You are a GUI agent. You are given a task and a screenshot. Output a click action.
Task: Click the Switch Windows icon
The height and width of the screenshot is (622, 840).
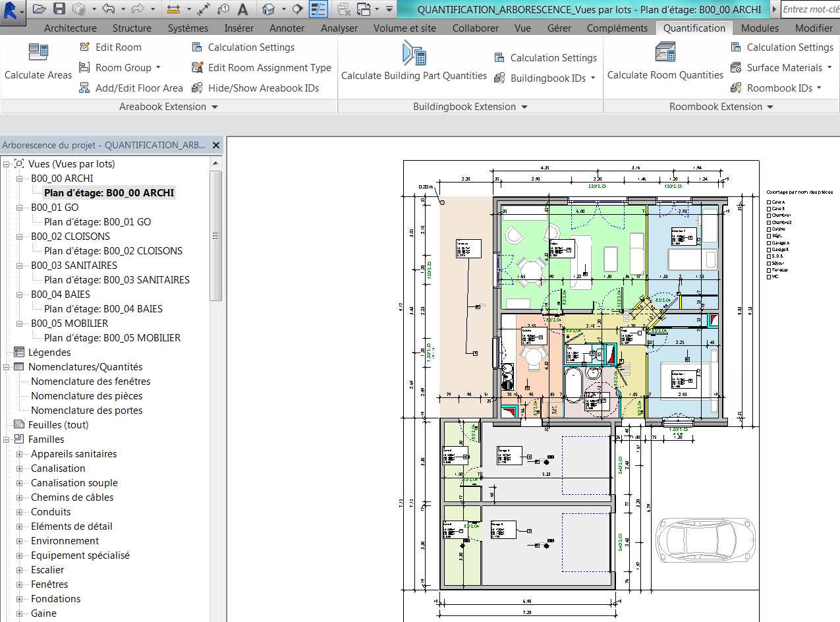(x=364, y=9)
